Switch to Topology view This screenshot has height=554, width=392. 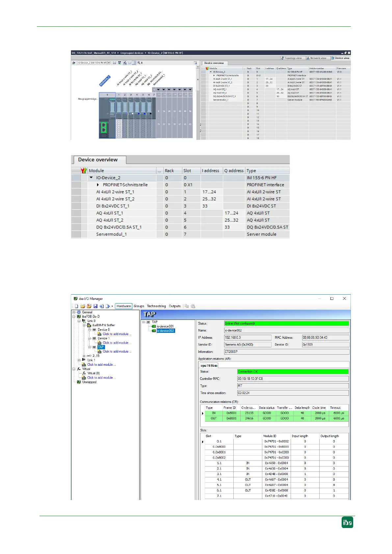pyautogui.click(x=291, y=58)
